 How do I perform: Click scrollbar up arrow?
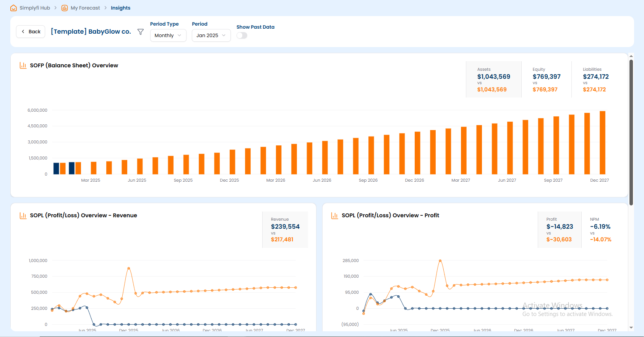631,56
